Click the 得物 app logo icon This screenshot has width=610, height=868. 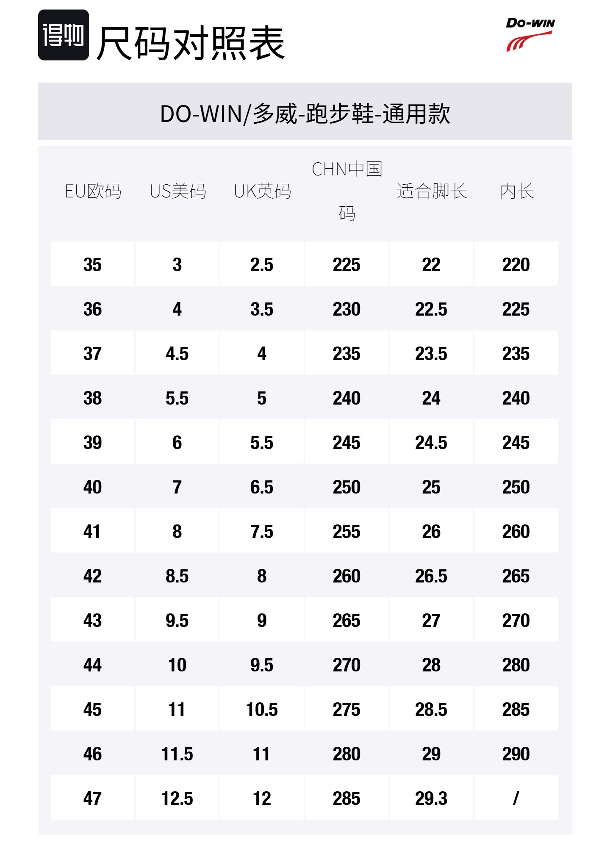(64, 35)
